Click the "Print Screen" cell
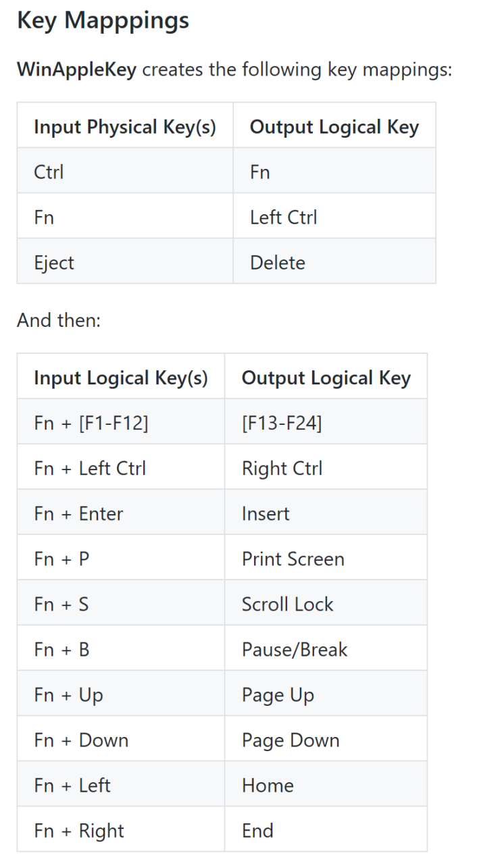Image resolution: width=502 pixels, height=868 pixels. pos(293,559)
